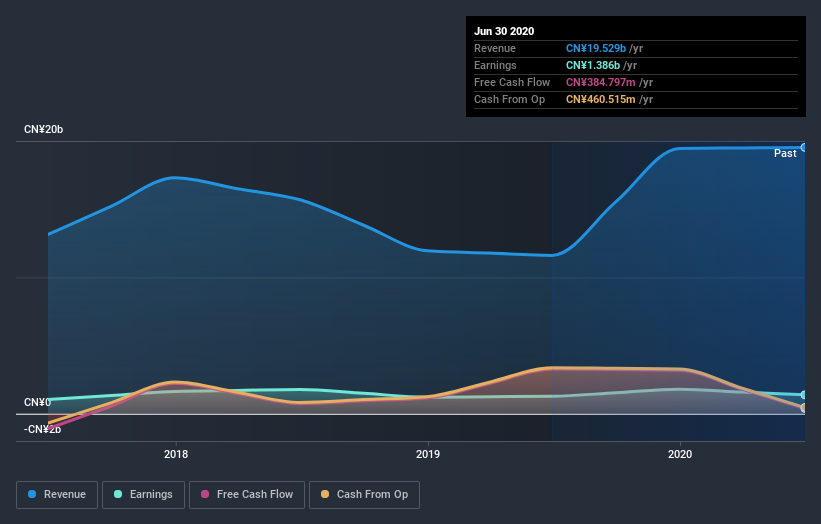Click the CN¥1.386b earnings value

[x=593, y=65]
